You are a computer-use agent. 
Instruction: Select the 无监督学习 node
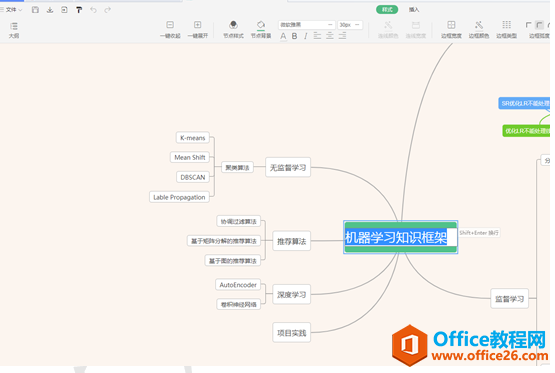point(288,167)
